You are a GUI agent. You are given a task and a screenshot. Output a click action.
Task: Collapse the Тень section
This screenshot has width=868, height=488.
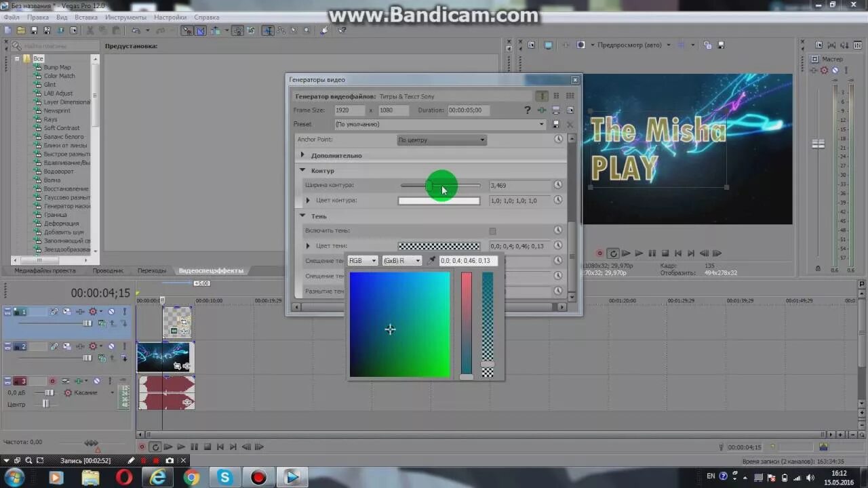point(302,216)
